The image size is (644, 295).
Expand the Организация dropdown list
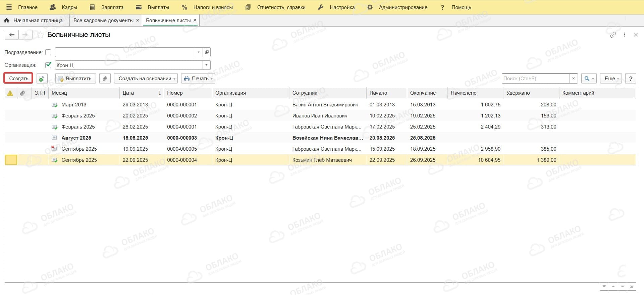207,65
